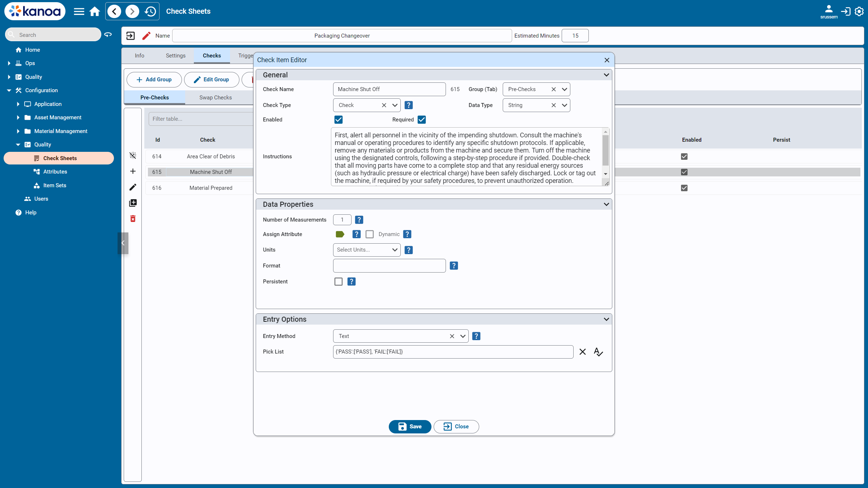
Task: Click the autocorrect icon next to Pick List
Action: pos(598,352)
